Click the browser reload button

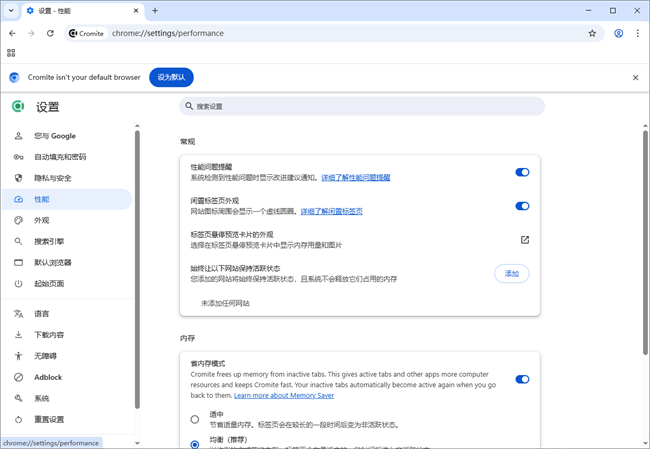pos(52,33)
